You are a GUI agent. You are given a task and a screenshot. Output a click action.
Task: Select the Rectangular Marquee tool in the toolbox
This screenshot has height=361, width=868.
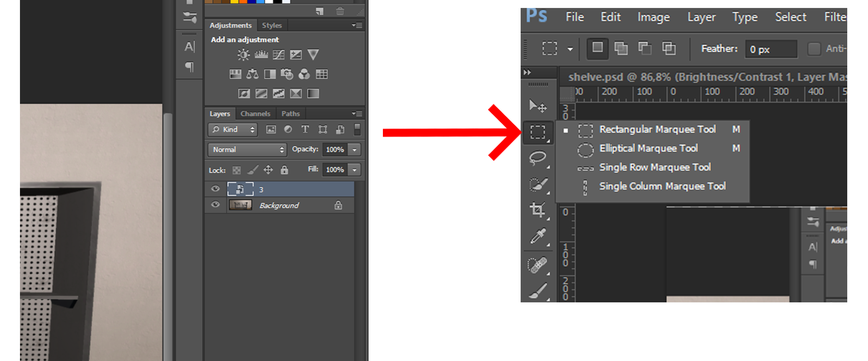[x=538, y=132]
